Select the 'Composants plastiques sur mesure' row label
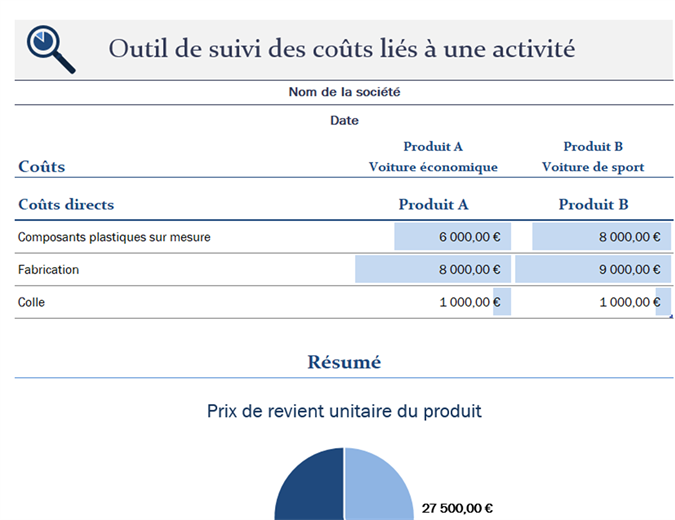This screenshot has width=675, height=520. (114, 237)
